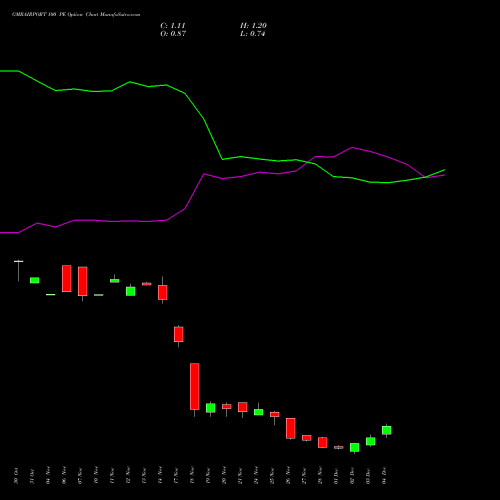Screen dimensions: 500x500
Task: Select the red candle above 26 Nov
Action: (291, 428)
